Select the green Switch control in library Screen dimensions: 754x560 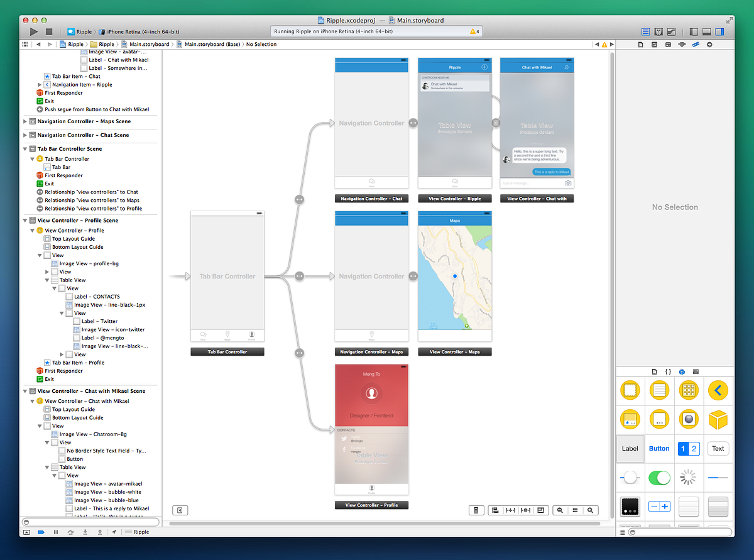(x=659, y=478)
